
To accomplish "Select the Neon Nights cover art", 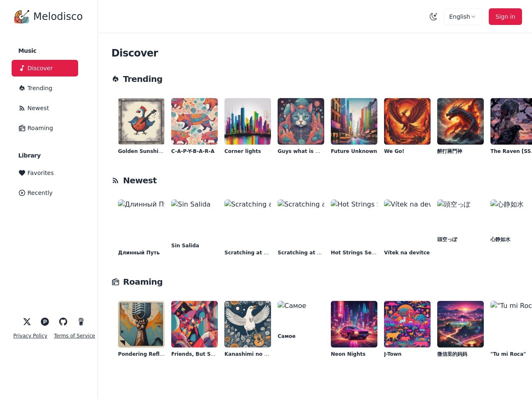I will tap(354, 324).
